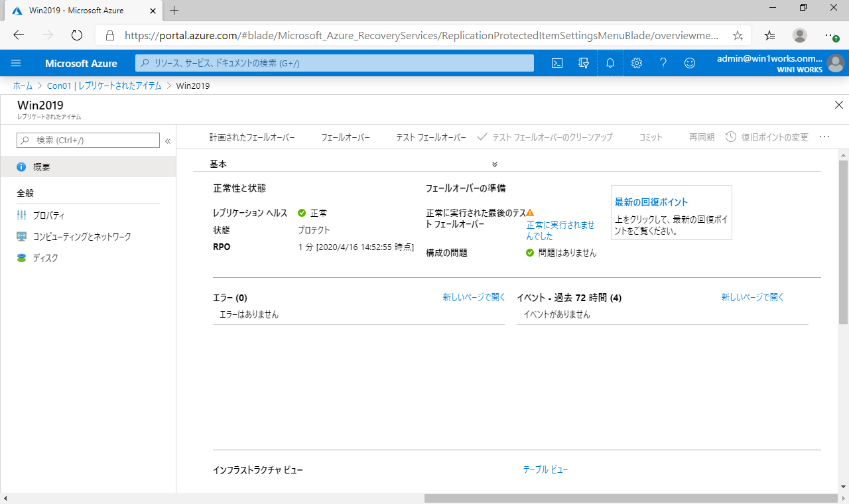Open 最新の回復ポイント link
849x504 pixels.
651,202
